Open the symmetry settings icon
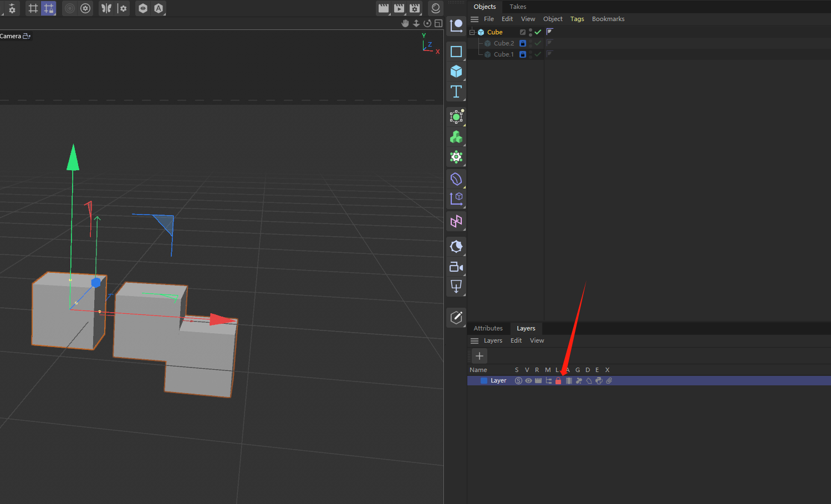831x504 pixels. tap(123, 8)
